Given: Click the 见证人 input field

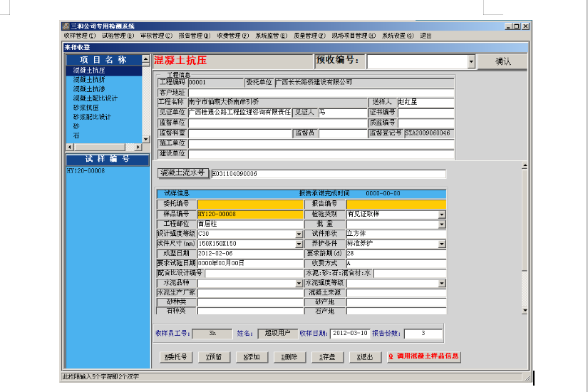Looking at the screenshot, I should [x=343, y=113].
